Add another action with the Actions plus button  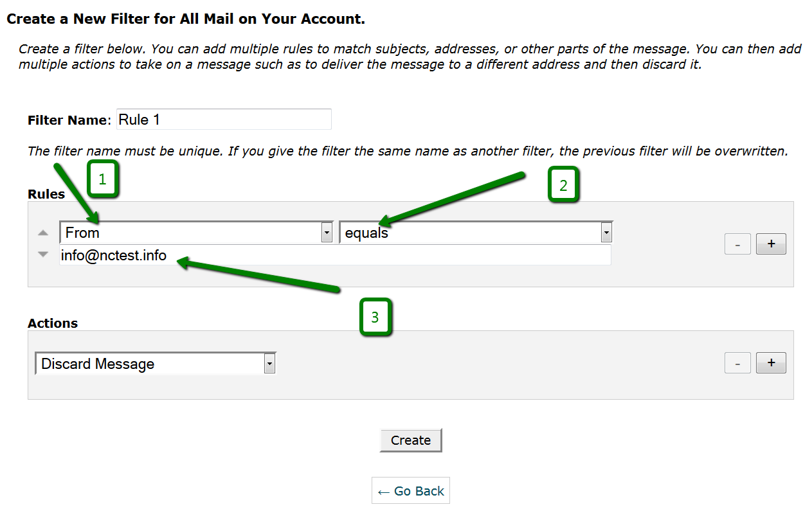[x=771, y=363]
